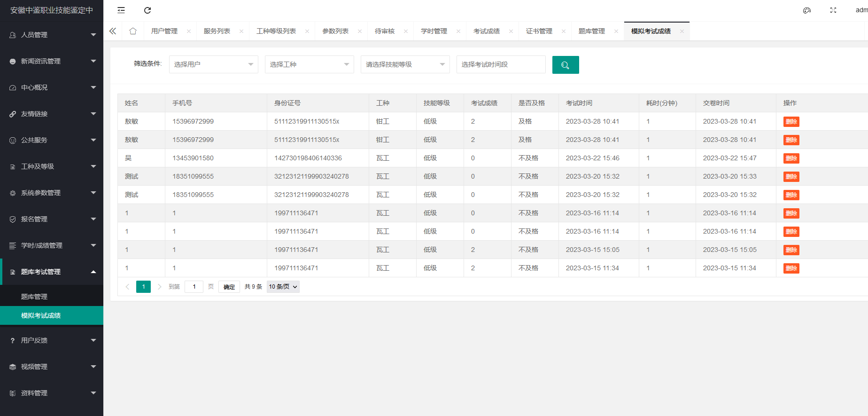868x416 pixels.
Task: Go to previous page arrow
Action: [127, 287]
